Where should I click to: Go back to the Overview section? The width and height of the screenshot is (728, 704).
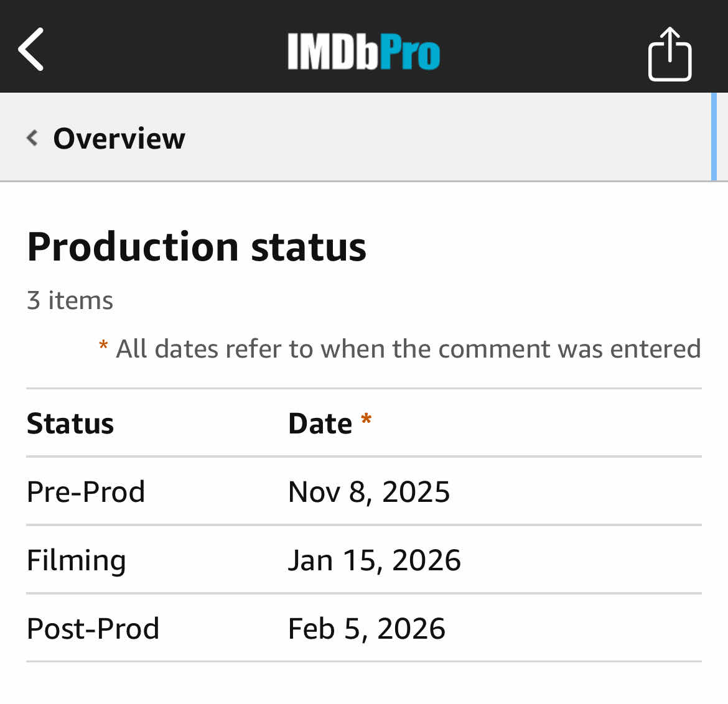pyautogui.click(x=119, y=138)
